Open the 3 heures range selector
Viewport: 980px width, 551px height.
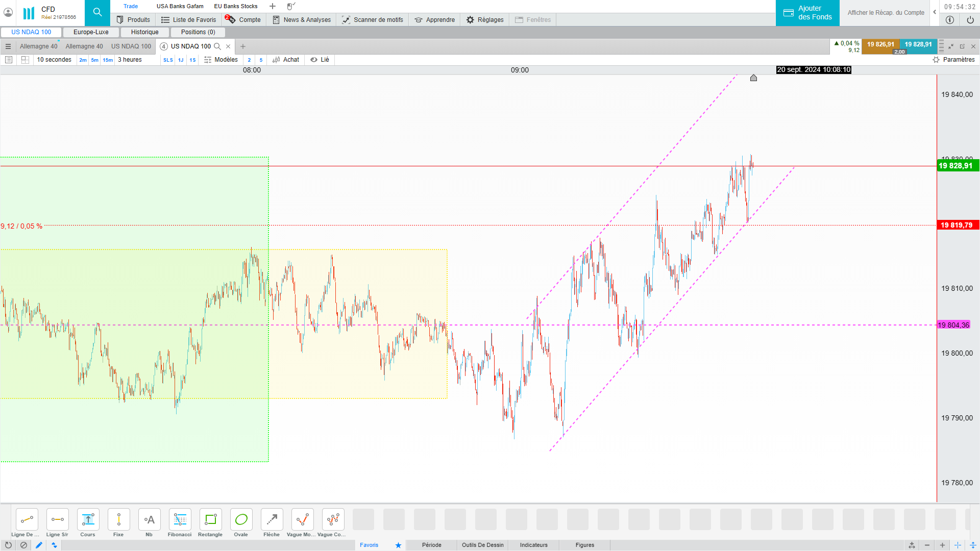(130, 60)
